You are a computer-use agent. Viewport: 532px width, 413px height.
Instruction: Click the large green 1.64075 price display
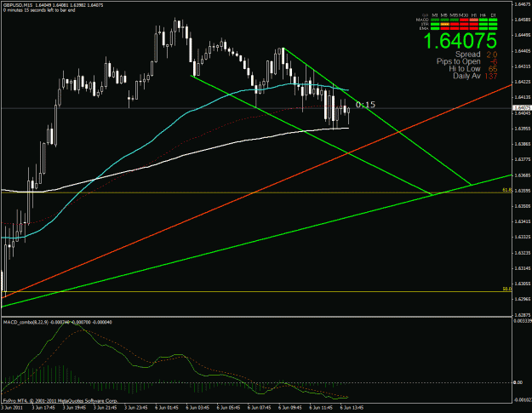460,40
